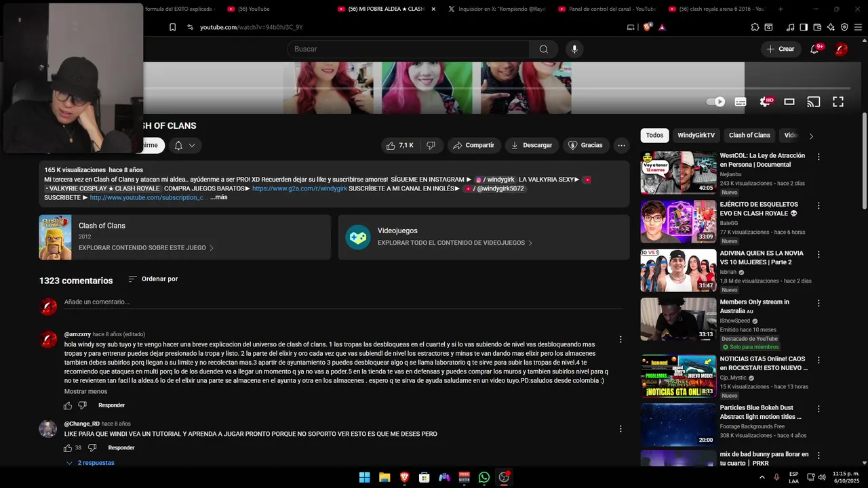868x488 pixels.
Task: Open the Windows Start menu
Action: [364, 477]
